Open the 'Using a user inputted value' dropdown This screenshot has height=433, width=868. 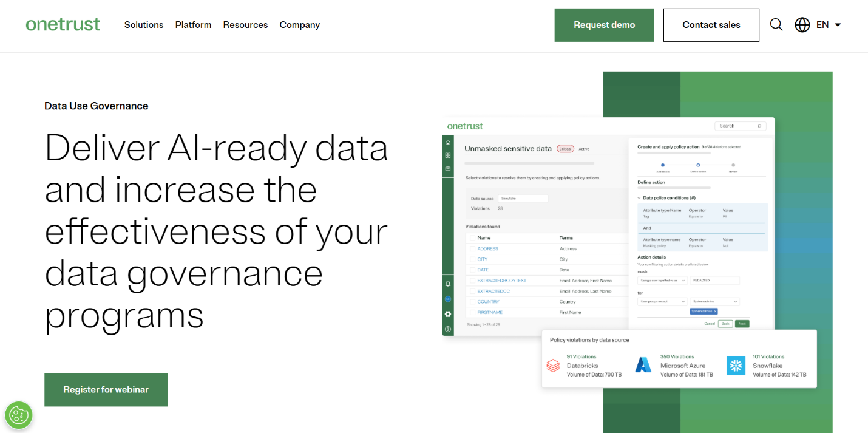pyautogui.click(x=662, y=281)
